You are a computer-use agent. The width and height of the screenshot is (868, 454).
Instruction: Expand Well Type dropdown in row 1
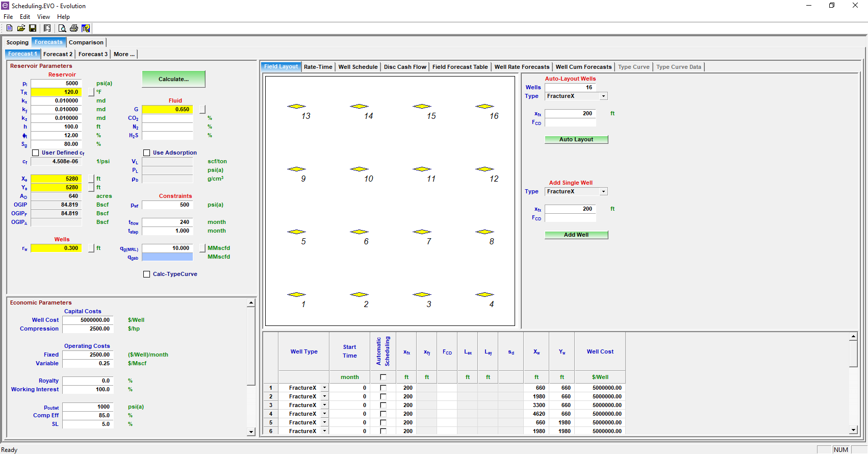[x=324, y=388]
